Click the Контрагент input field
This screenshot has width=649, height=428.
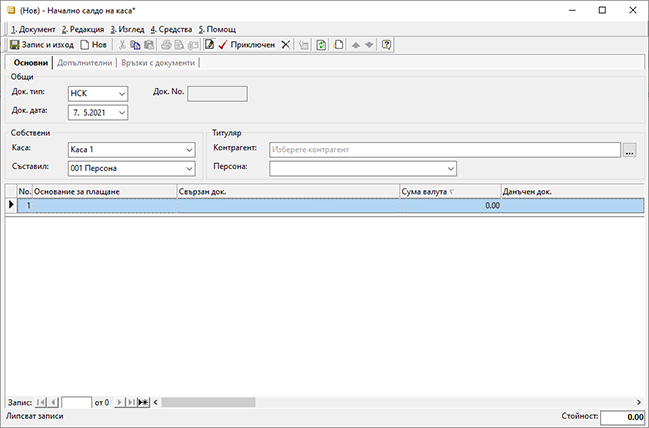point(445,150)
